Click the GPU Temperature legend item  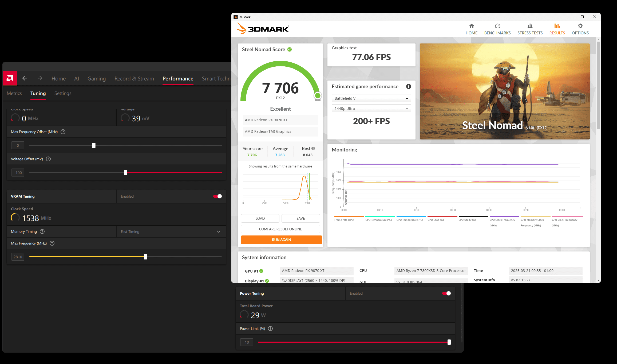411,218
